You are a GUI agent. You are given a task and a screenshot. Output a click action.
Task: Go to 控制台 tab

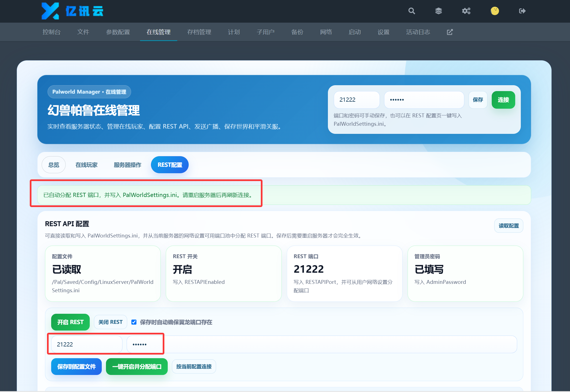51,32
